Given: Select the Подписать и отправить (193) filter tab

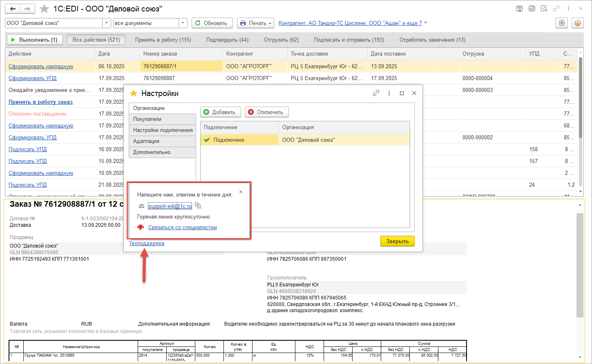Looking at the screenshot, I should [x=349, y=40].
